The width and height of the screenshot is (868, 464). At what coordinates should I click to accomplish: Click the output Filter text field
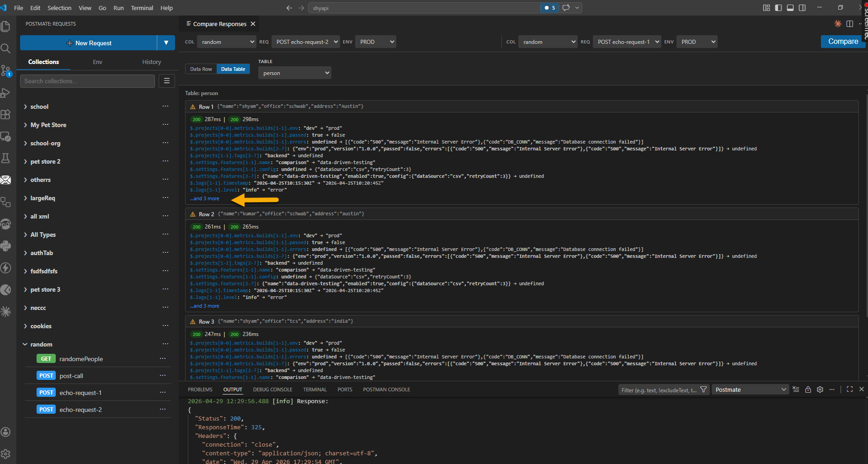tap(659, 389)
